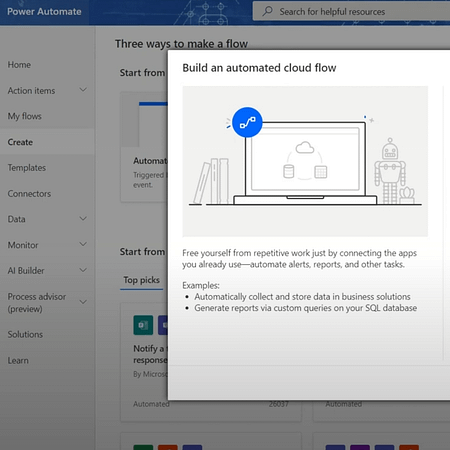The width and height of the screenshot is (450, 450).
Task: Search for helpful resources field
Action: [x=351, y=11]
